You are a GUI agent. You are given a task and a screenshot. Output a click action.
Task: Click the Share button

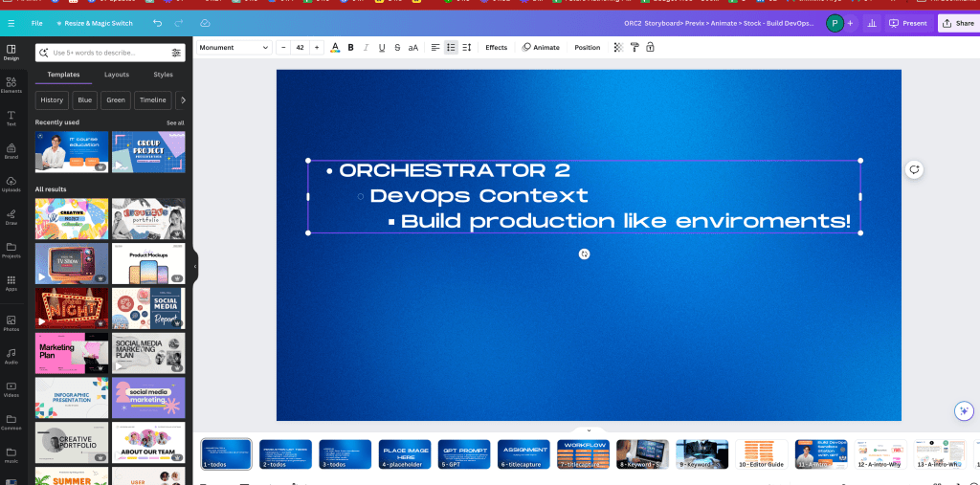(x=958, y=23)
